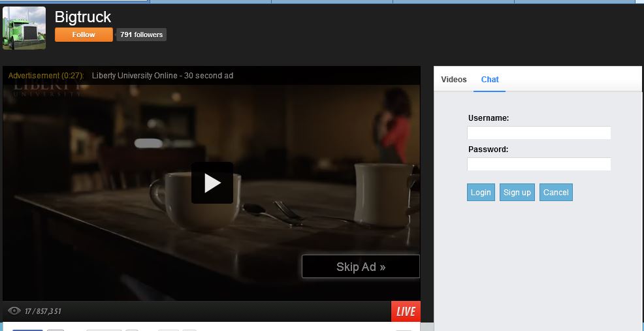644x331 pixels.
Task: Click the viewer numbers 17 / 857,351
Action: [43, 311]
